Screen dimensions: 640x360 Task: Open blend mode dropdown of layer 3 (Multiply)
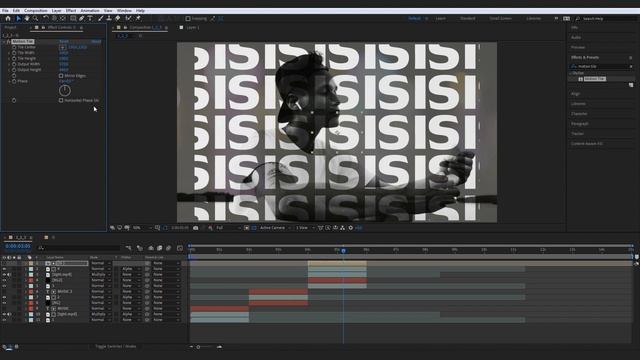(101, 275)
